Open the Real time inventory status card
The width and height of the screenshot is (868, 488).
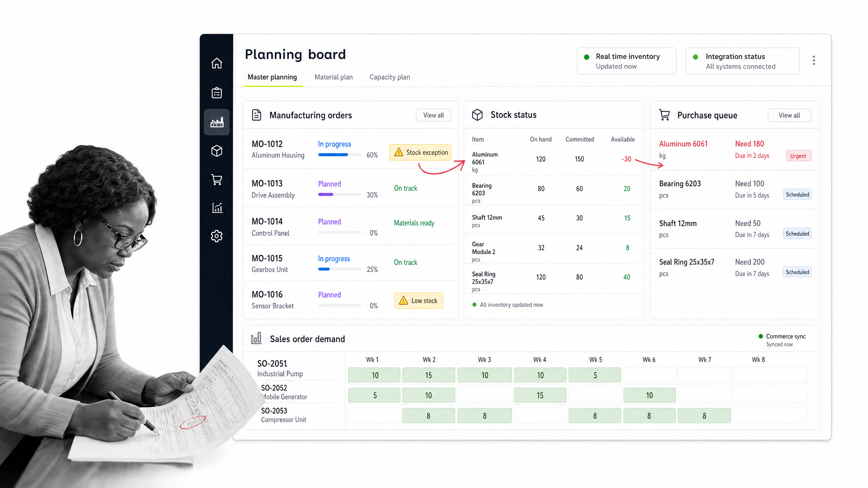click(x=626, y=61)
